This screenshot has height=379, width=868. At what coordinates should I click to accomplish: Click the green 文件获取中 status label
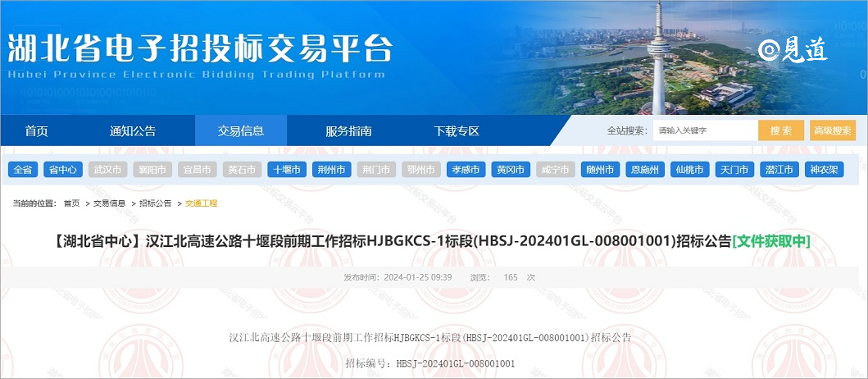pyautogui.click(x=771, y=240)
